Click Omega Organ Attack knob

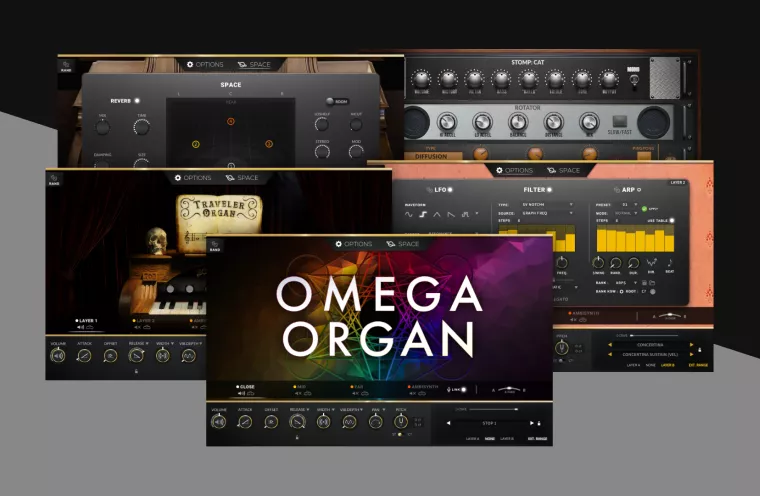coord(245,422)
